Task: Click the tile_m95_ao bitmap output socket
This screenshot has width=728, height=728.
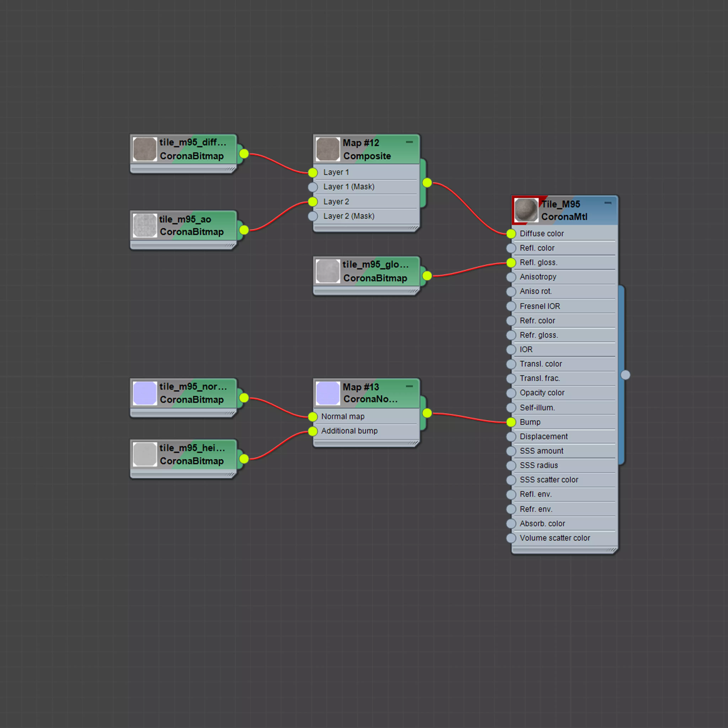Action: [244, 230]
